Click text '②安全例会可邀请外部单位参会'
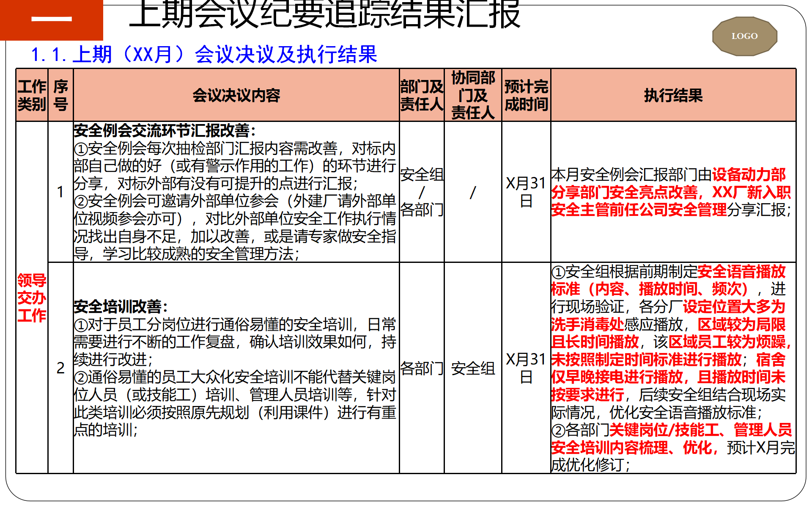This screenshot has height=508, width=812. [176, 201]
